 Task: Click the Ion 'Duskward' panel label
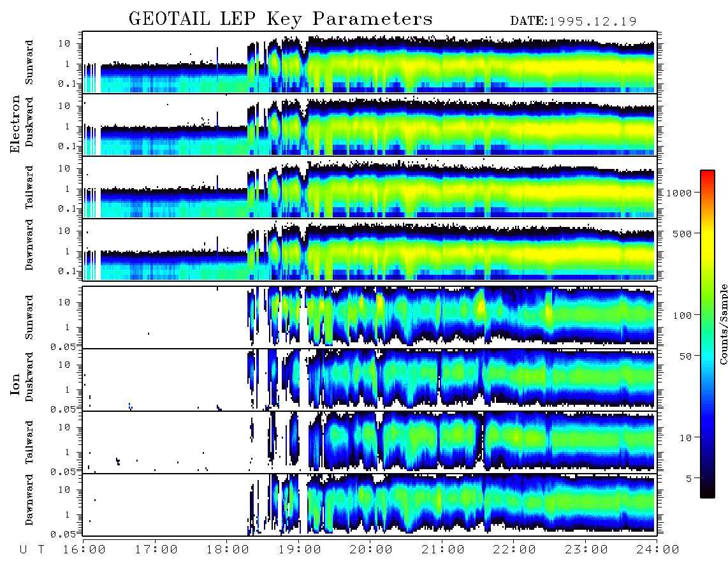(29, 377)
